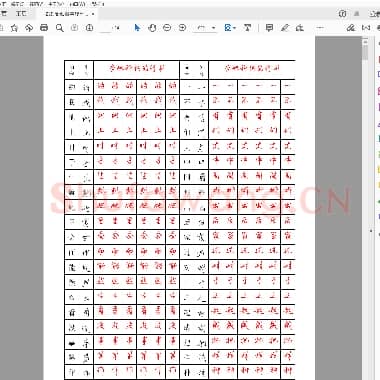Select the stamp tool icon
The height and width of the screenshot is (380, 380).
pos(300,28)
